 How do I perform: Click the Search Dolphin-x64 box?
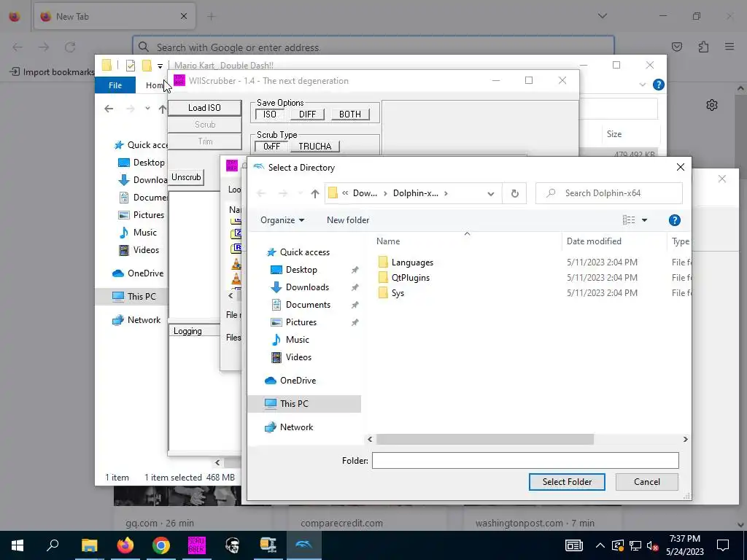coord(609,193)
